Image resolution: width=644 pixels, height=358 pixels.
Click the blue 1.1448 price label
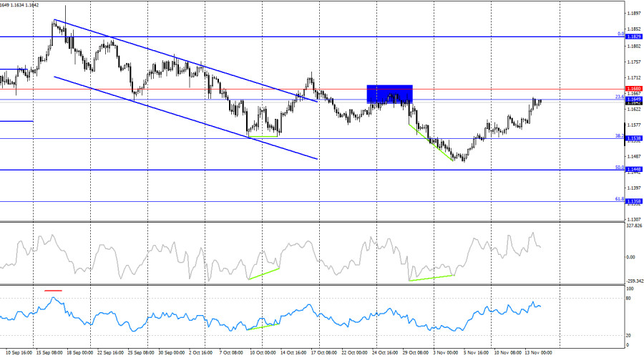pos(634,170)
